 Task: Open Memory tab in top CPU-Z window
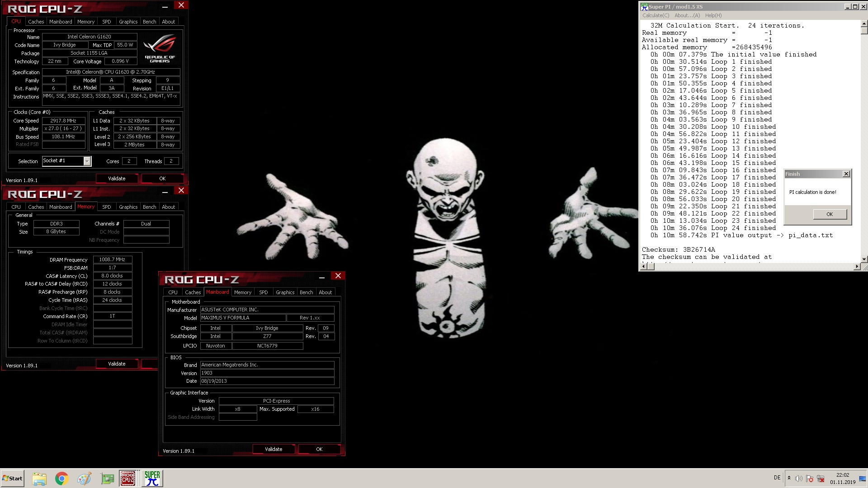pos(86,22)
